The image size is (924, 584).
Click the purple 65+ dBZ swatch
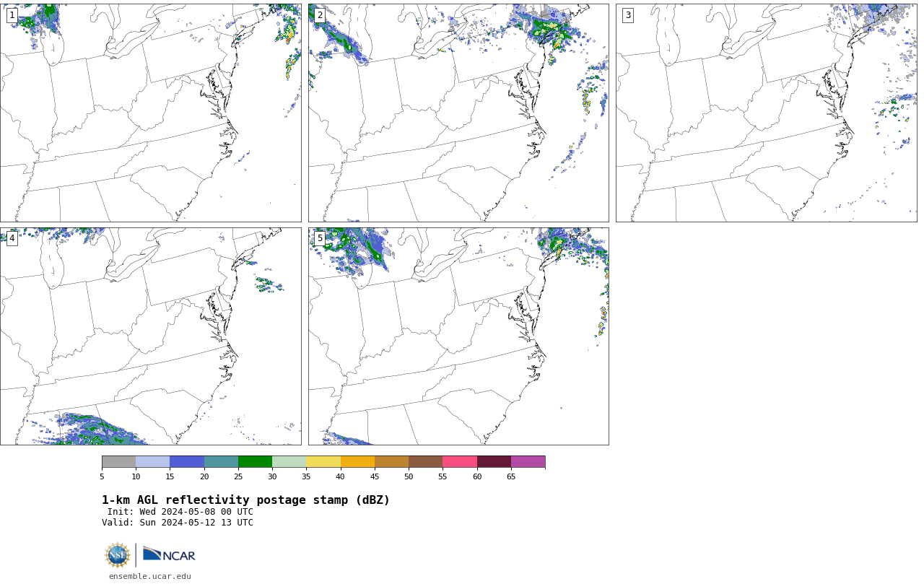click(528, 462)
